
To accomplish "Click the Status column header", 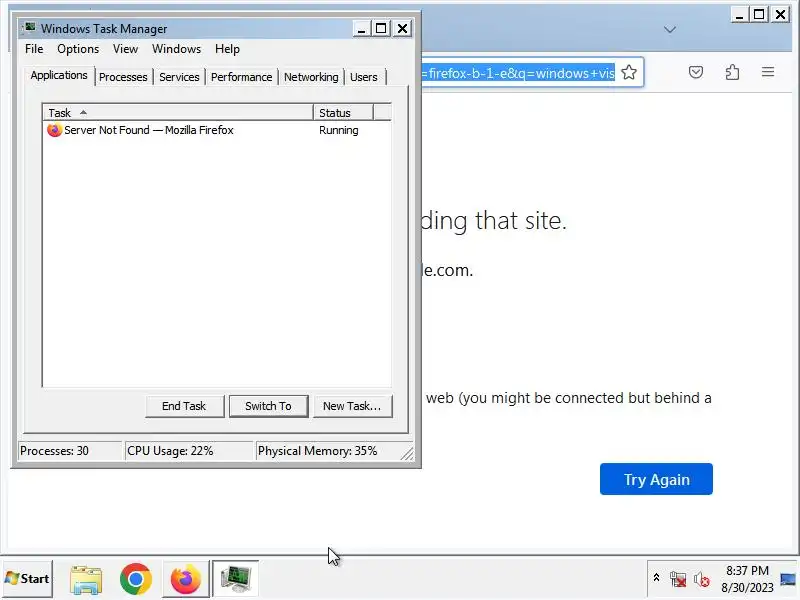I will pos(343,112).
